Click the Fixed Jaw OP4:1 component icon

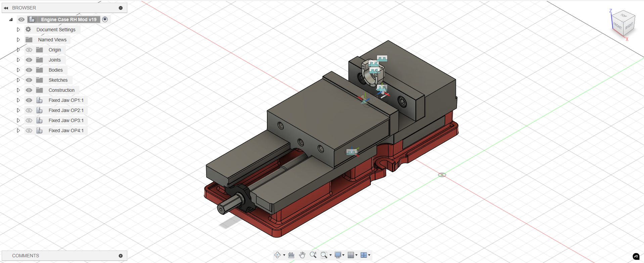(x=40, y=130)
